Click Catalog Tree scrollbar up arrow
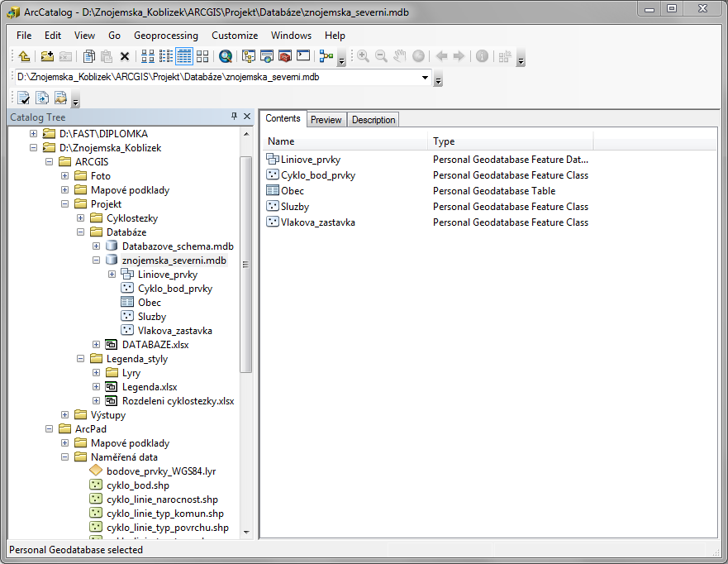This screenshot has width=728, height=564. (246, 134)
